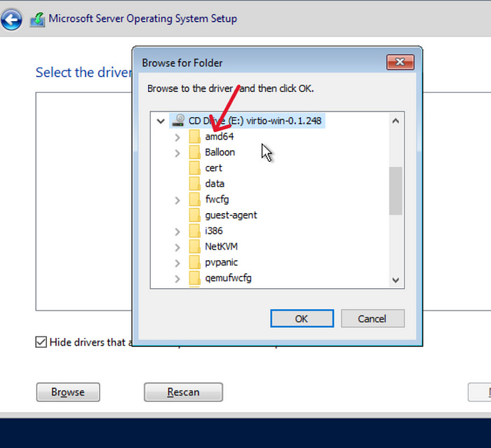Image resolution: width=491 pixels, height=448 pixels.
Task: Click the Balloon folder icon
Action: pos(194,152)
